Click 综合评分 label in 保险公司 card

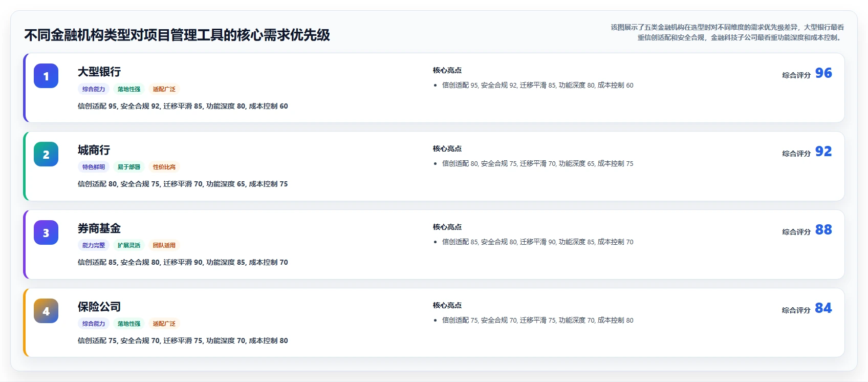coord(796,310)
